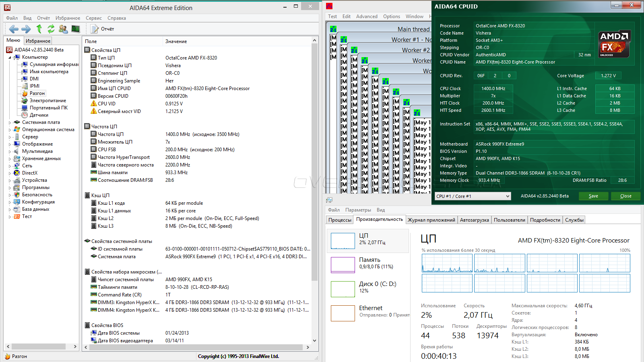Select Электропитание in the tree
Image resolution: width=644 pixels, height=362 pixels.
[x=47, y=101]
